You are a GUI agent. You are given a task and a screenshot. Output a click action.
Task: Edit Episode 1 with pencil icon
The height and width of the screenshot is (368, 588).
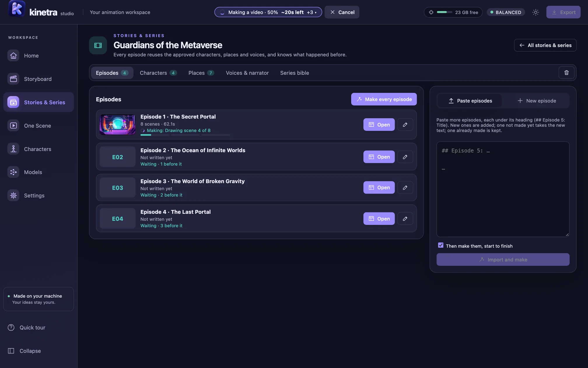tap(405, 125)
